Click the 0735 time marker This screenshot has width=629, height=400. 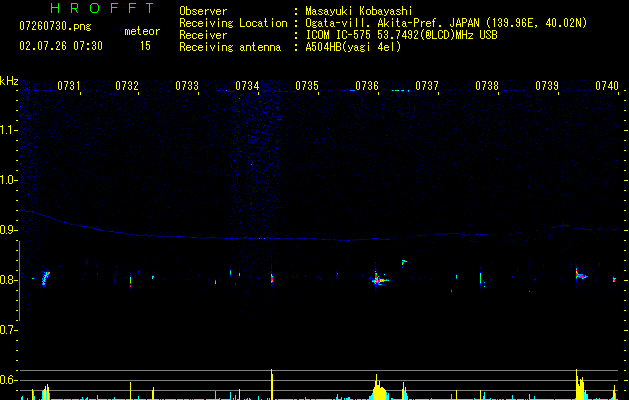click(x=307, y=86)
